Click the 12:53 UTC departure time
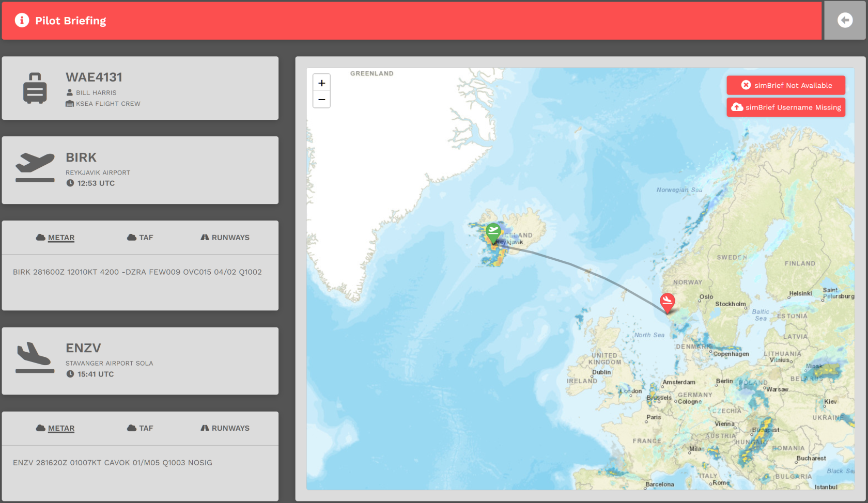Viewport: 868px width, 503px height. click(x=96, y=183)
